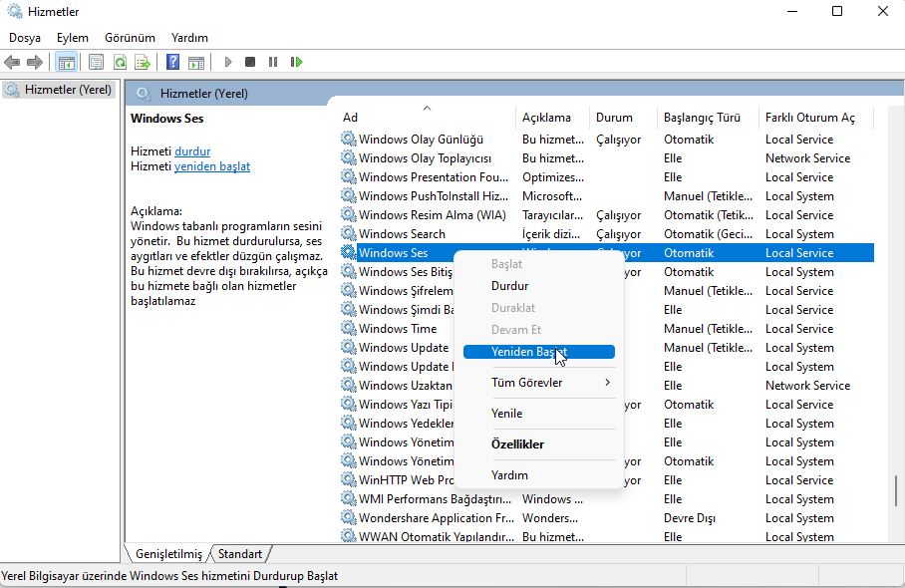Viewport: 905px width, 588px height.
Task: Click the blue Help toolbar icon
Action: click(172, 62)
